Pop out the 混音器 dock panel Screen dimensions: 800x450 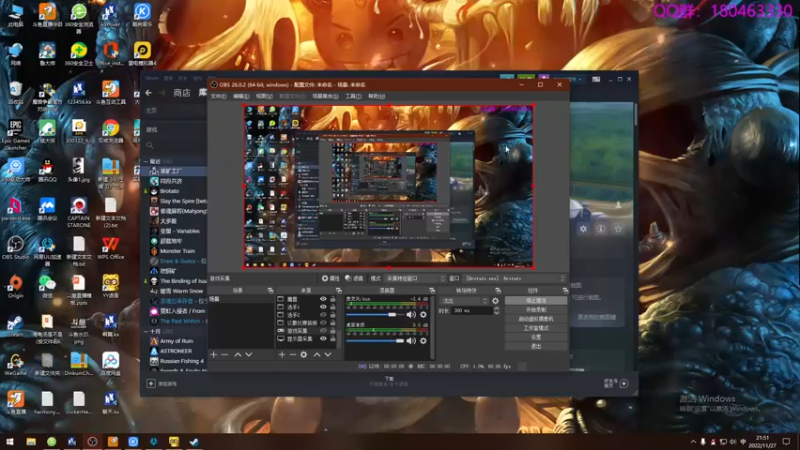[x=432, y=290]
